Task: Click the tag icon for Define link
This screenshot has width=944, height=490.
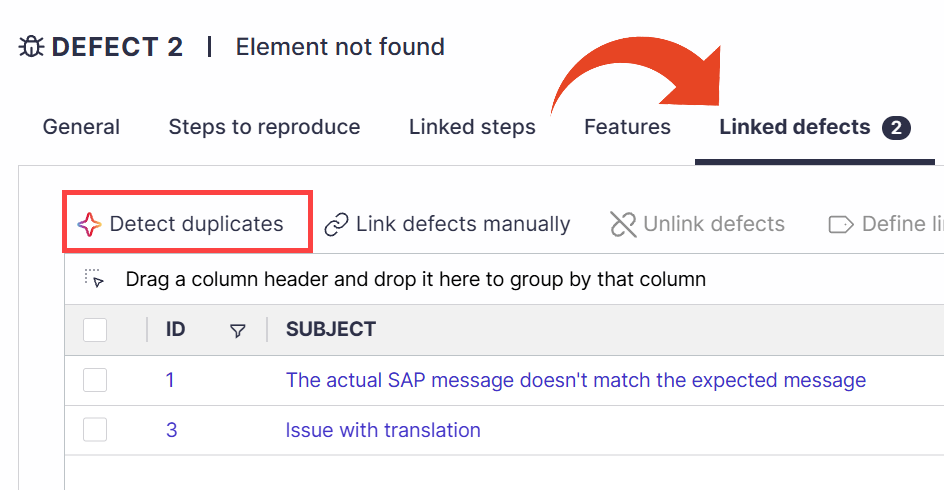Action: point(840,225)
